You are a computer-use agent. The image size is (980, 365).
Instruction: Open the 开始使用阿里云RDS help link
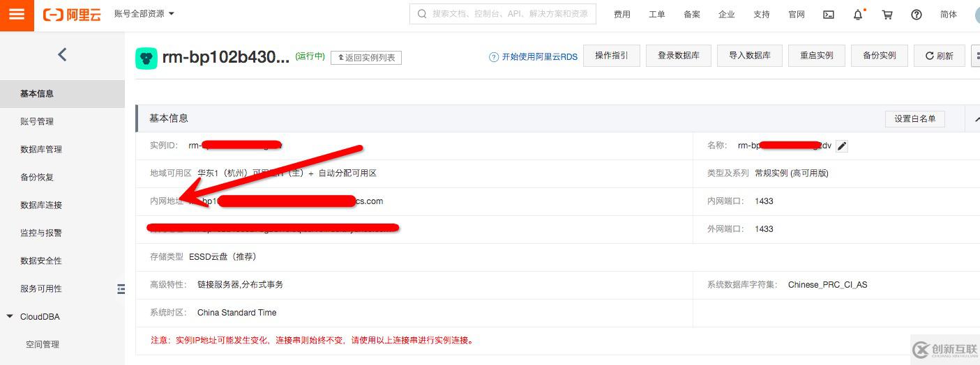click(534, 57)
